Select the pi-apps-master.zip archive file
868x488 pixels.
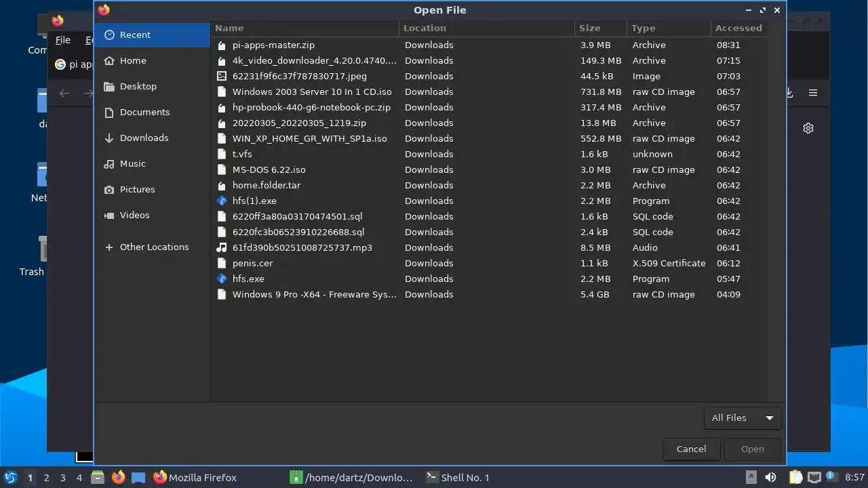[490, 45]
